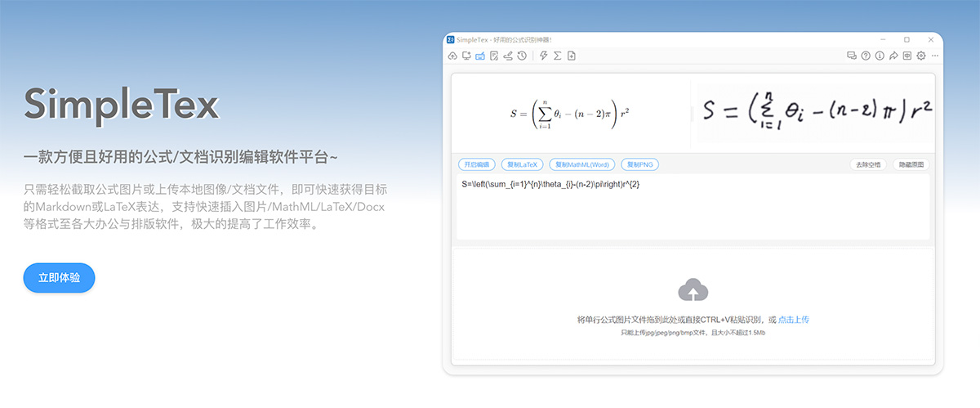The height and width of the screenshot is (408, 980).
Task: Click the screen capture monitor icon
Action: 466,56
